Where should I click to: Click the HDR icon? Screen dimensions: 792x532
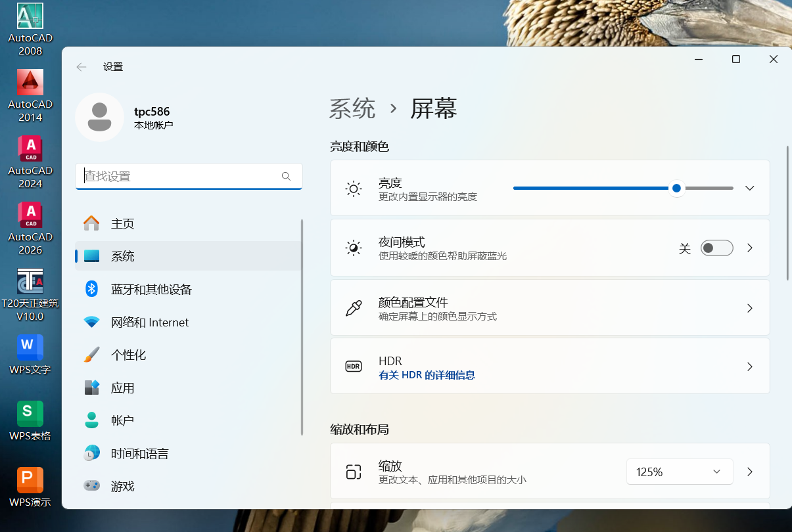pyautogui.click(x=354, y=366)
